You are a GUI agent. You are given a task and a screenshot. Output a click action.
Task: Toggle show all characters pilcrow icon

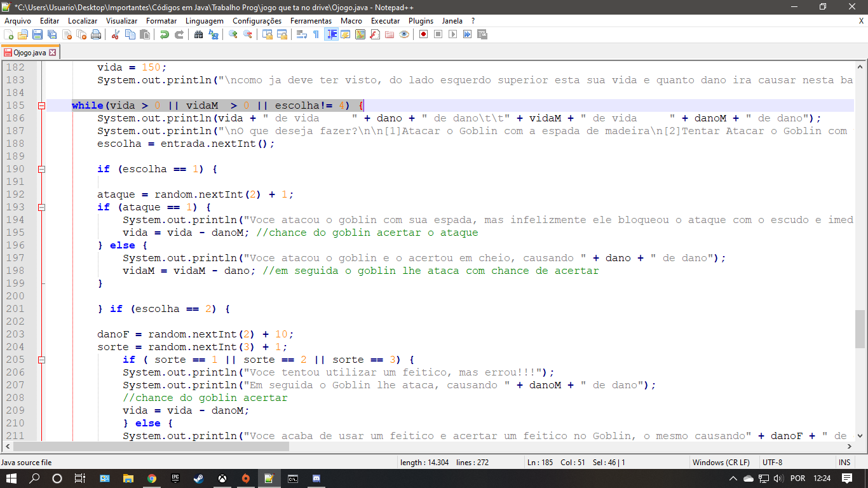[316, 34]
